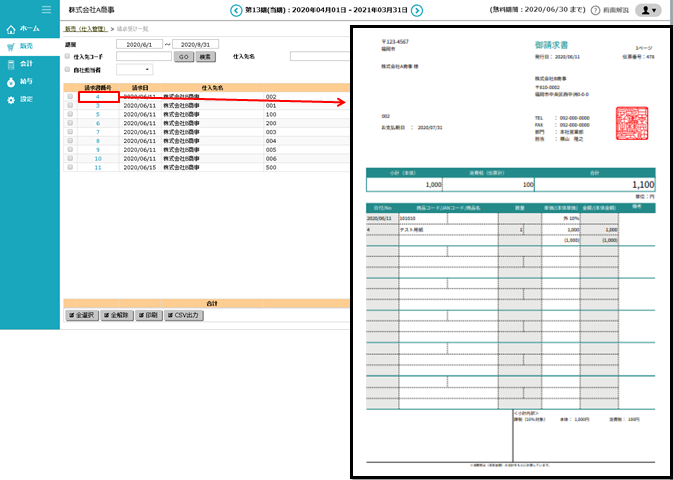The width and height of the screenshot is (673, 480).
Task: Open invoice number 11 link
Action: coord(98,167)
